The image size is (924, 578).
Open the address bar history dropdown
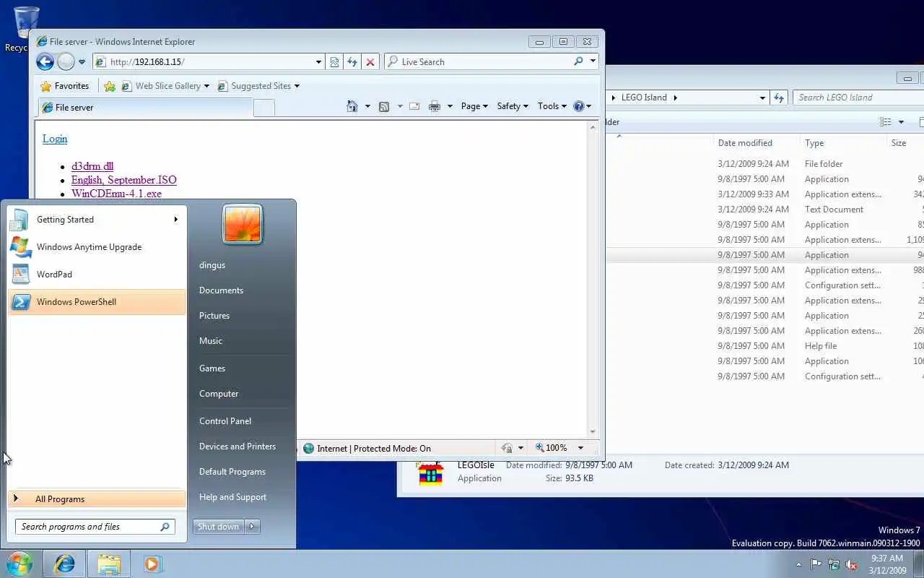(318, 62)
